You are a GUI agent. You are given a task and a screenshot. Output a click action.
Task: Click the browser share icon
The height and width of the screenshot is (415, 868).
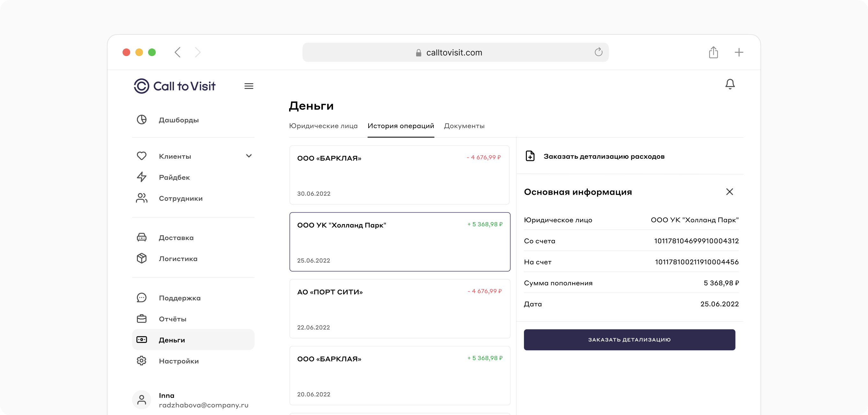pyautogui.click(x=713, y=52)
